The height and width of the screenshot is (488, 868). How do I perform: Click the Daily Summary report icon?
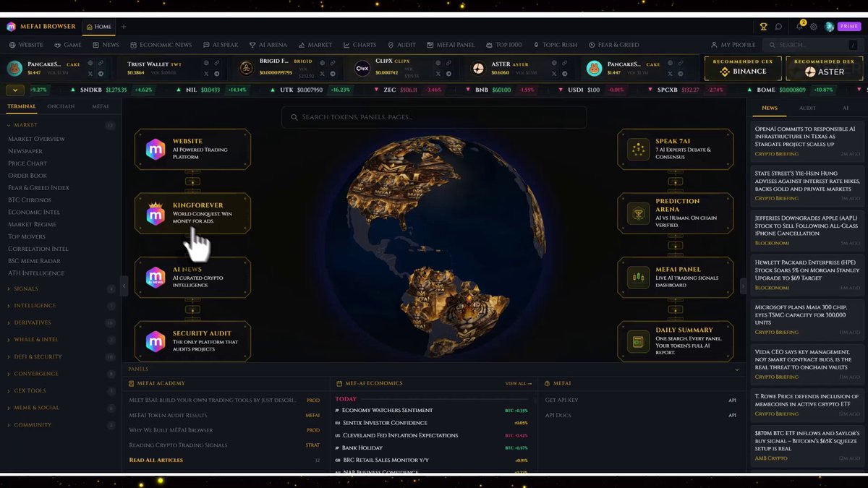pyautogui.click(x=638, y=341)
